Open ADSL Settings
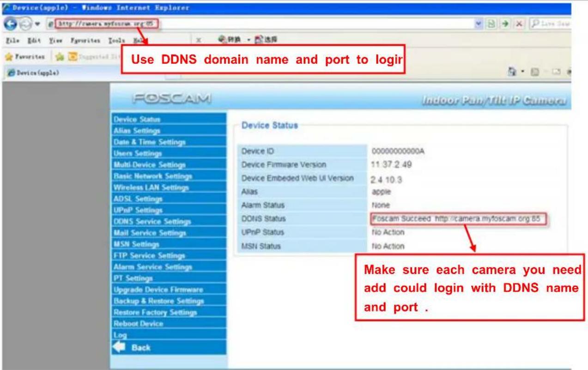588x370 pixels. pos(169,199)
